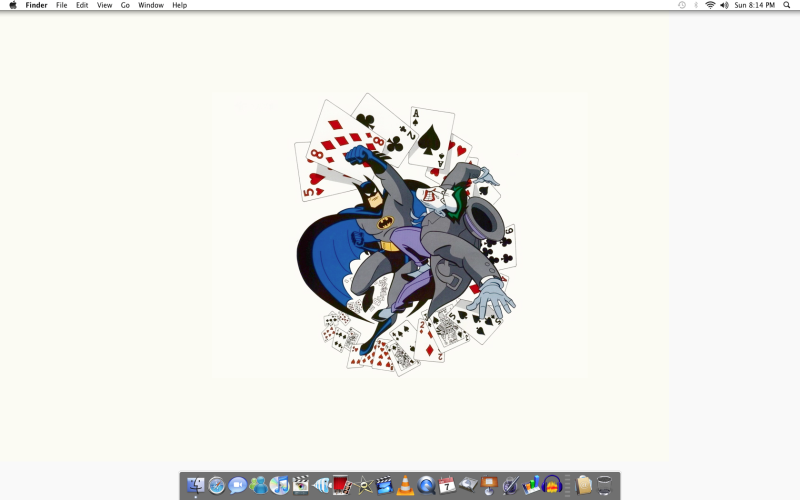This screenshot has height=500, width=800.
Task: Open the File menu
Action: click(x=62, y=5)
